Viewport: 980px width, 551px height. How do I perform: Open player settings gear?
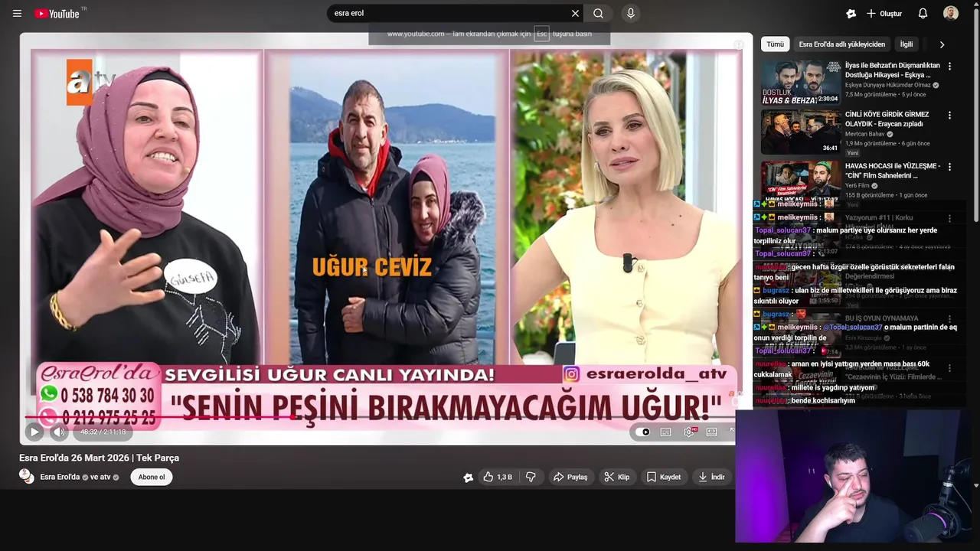point(689,432)
